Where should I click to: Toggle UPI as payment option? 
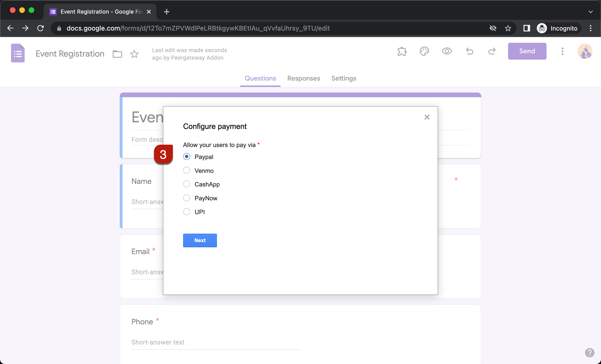[x=187, y=212]
